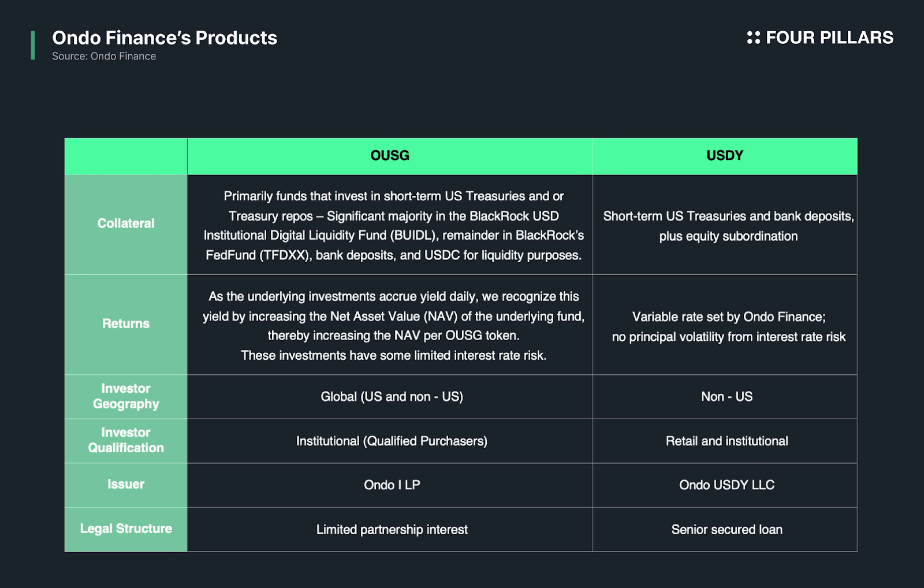Click the 'Ondo USDY LLC' cell
924x588 pixels.
coord(726,485)
